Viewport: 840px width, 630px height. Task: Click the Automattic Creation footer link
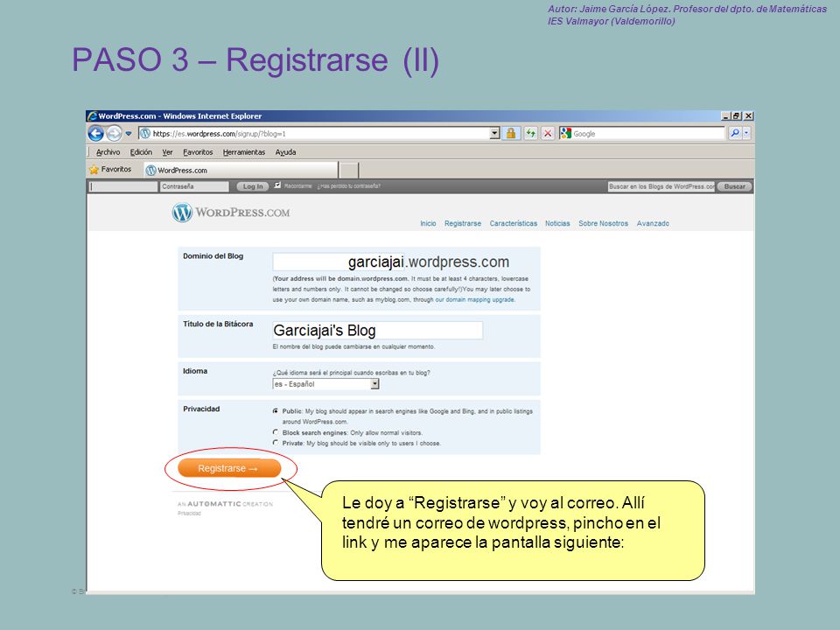tap(225, 504)
